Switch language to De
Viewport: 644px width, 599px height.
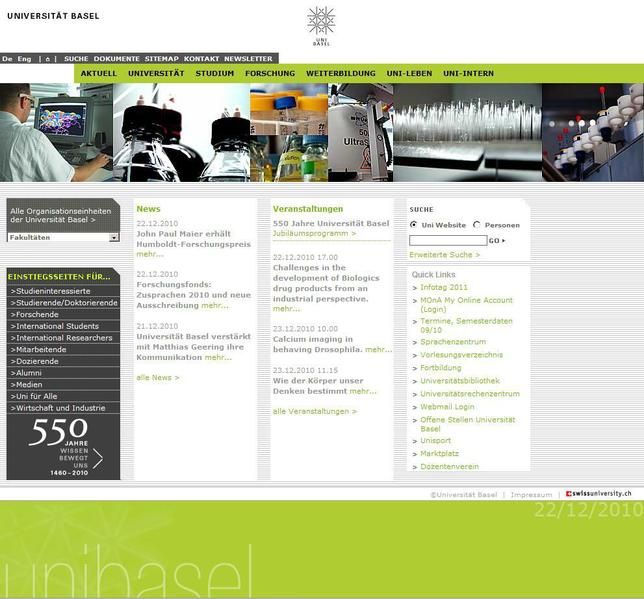pyautogui.click(x=7, y=59)
